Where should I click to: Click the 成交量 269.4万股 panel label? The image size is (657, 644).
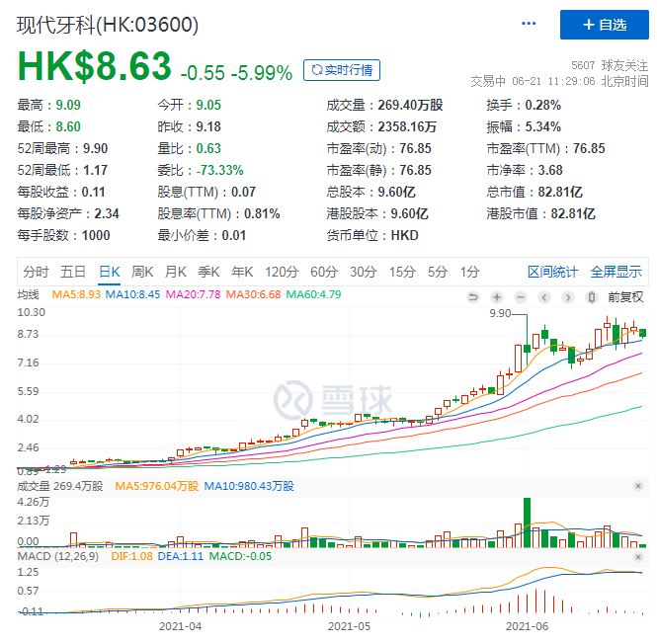(x=60, y=486)
